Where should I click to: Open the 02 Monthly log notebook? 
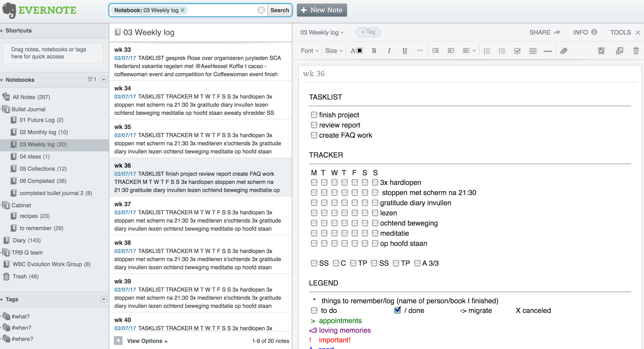(44, 132)
